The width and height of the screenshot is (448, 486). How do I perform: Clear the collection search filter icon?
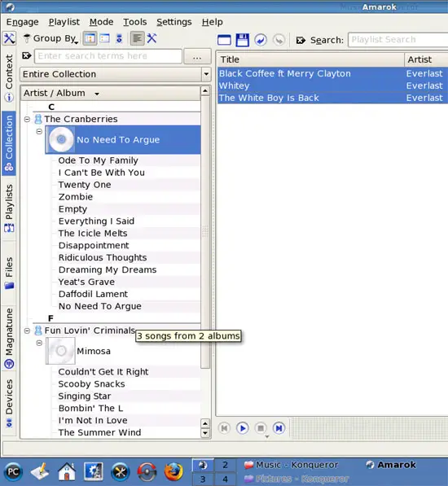point(27,56)
